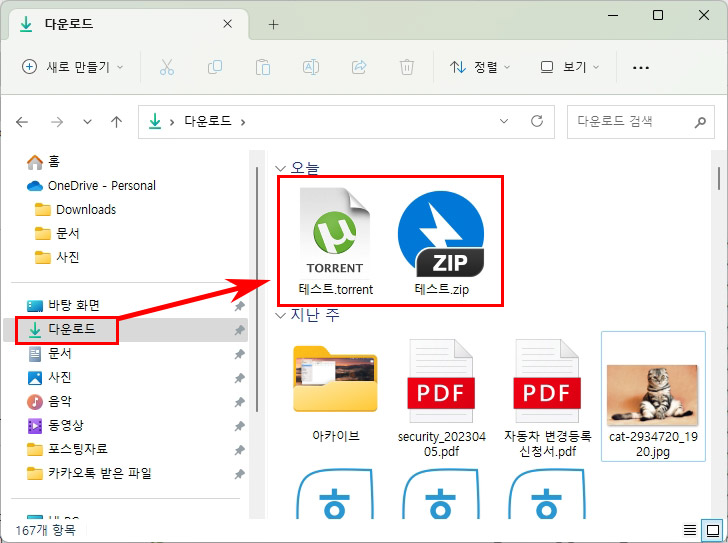This screenshot has width=728, height=543.
Task: Click the Rename icon in toolbar
Action: pyautogui.click(x=311, y=67)
